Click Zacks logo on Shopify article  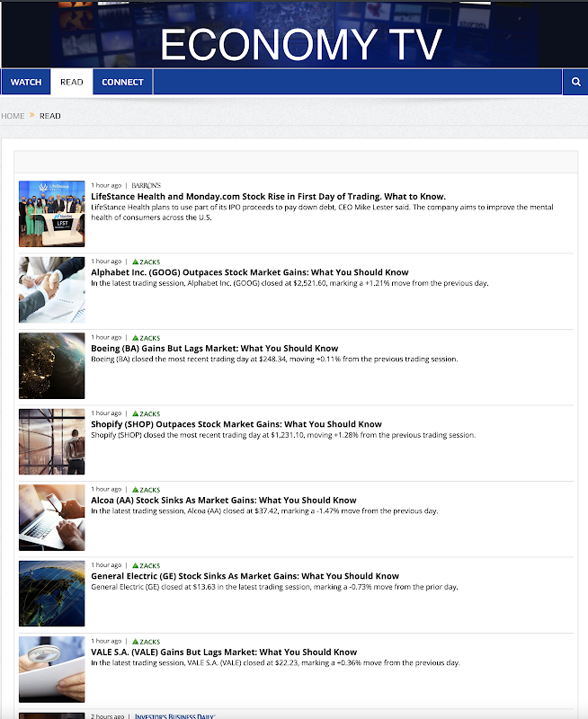[x=146, y=413]
